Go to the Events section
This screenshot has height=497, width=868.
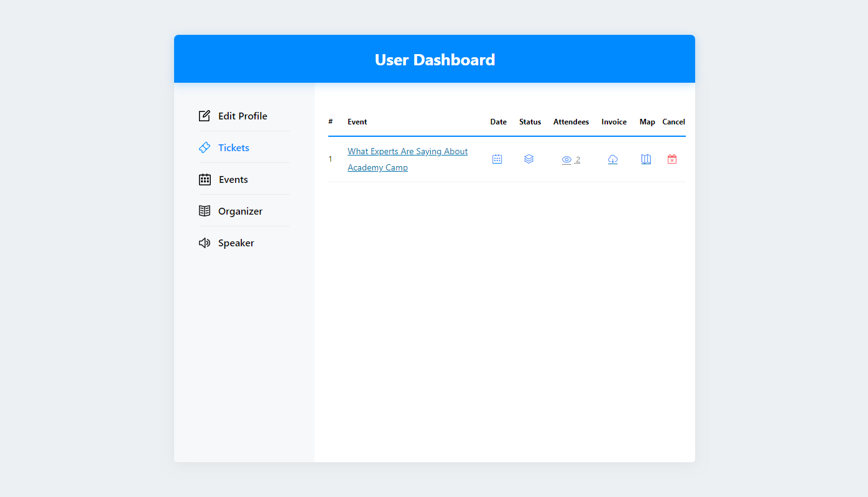(223, 179)
